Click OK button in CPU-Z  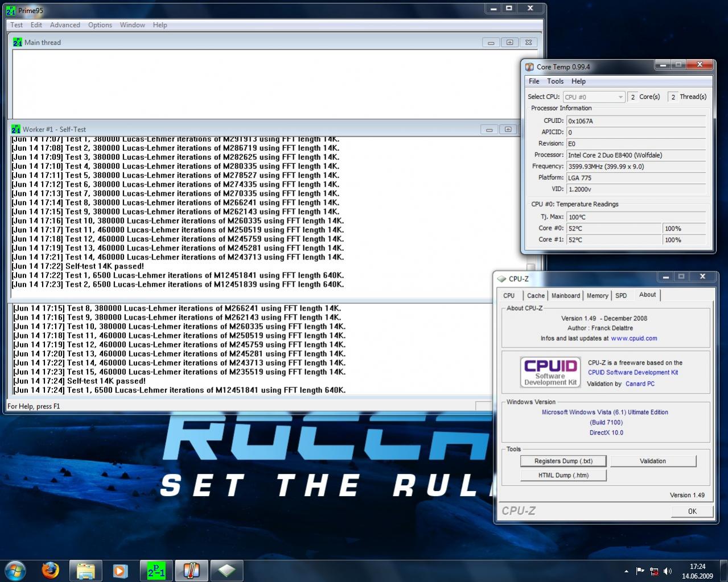[x=692, y=511]
